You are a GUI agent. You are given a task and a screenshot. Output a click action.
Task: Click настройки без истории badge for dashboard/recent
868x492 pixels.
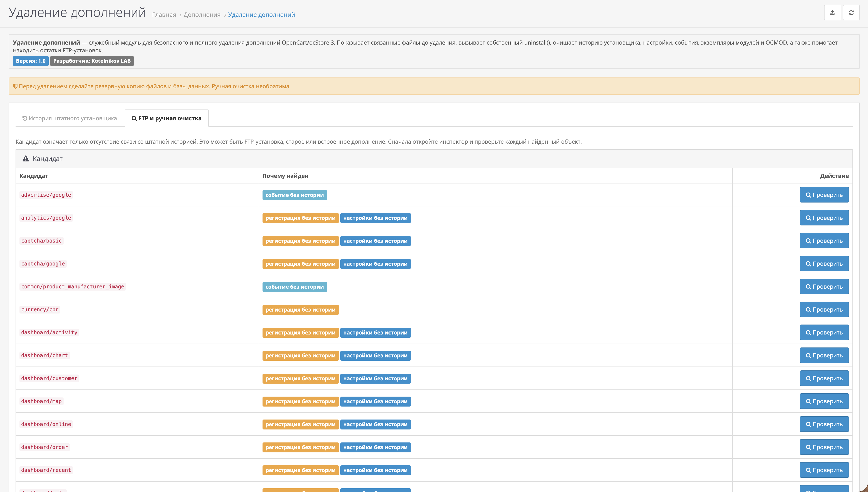pos(375,470)
